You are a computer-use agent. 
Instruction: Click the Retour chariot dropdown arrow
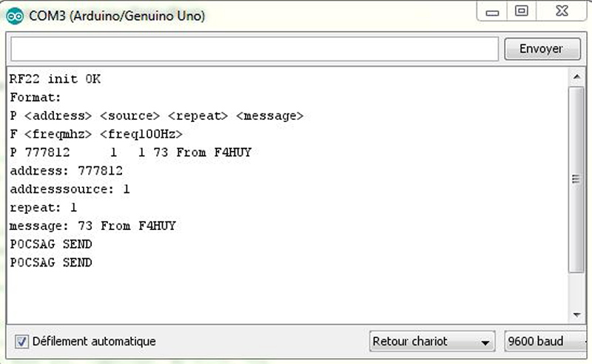tap(485, 343)
